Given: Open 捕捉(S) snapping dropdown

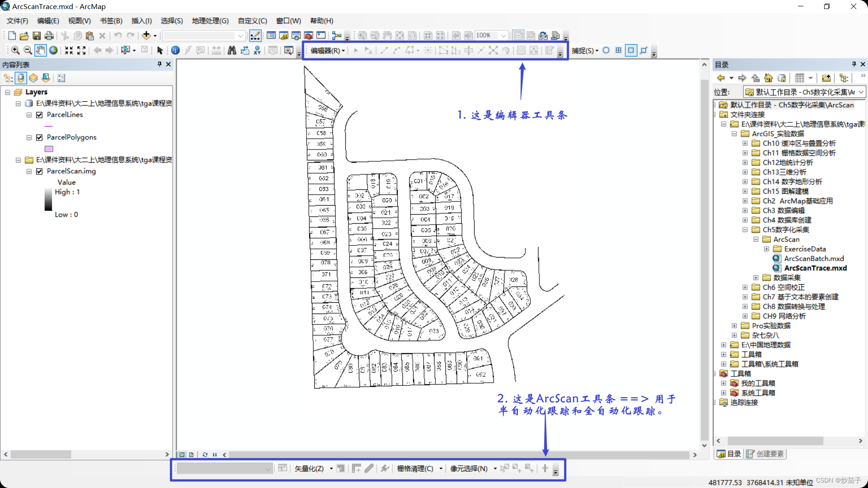Looking at the screenshot, I should tap(585, 51).
